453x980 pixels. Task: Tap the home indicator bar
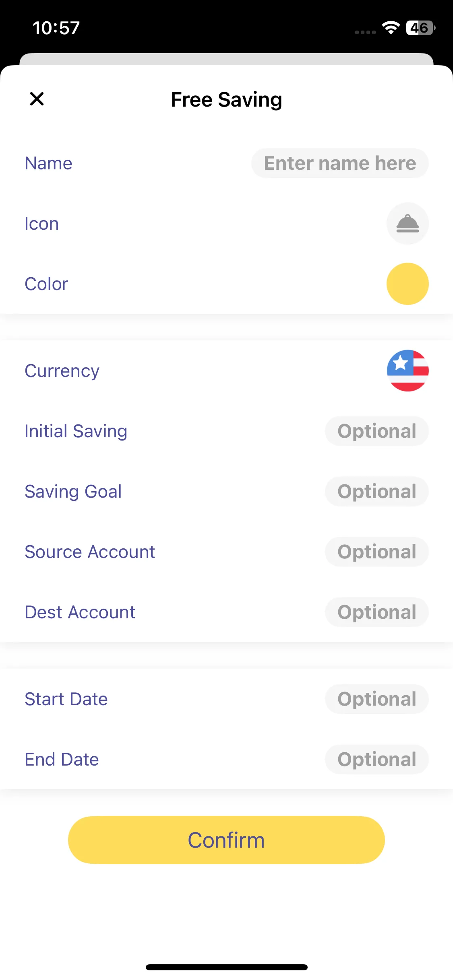[226, 967]
